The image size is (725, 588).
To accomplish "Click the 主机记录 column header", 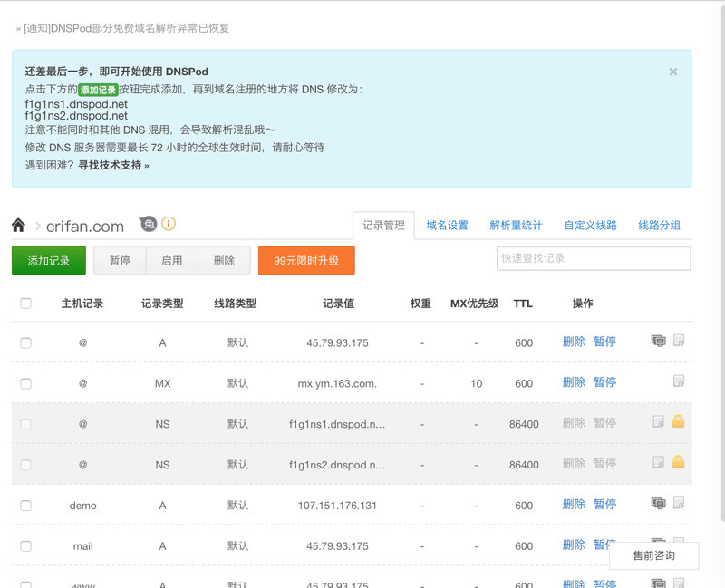I will tap(82, 304).
